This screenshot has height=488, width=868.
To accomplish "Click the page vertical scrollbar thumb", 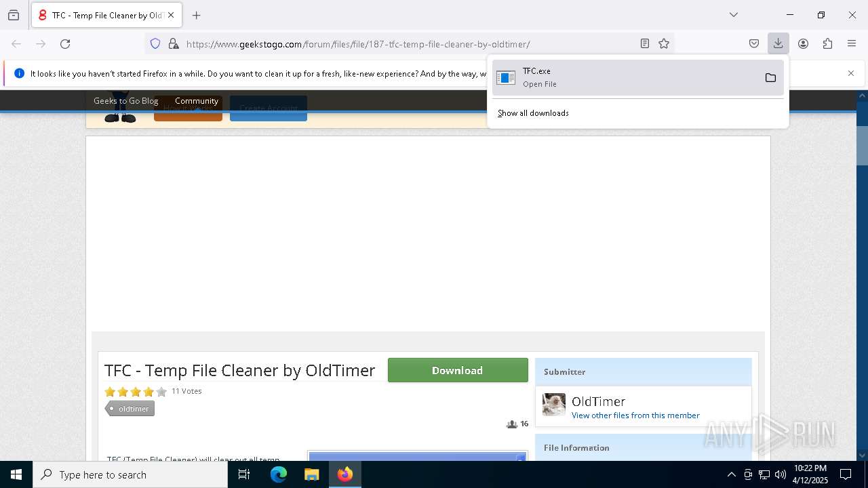I will [x=862, y=144].
